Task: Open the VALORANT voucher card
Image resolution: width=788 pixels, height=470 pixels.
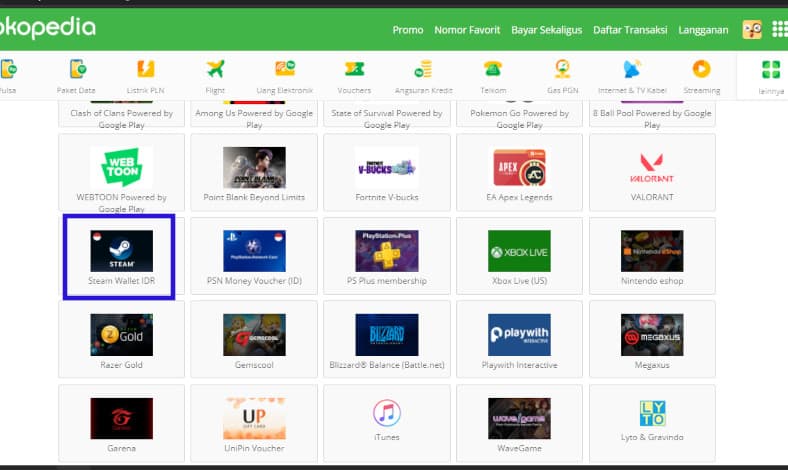Action: (x=652, y=172)
